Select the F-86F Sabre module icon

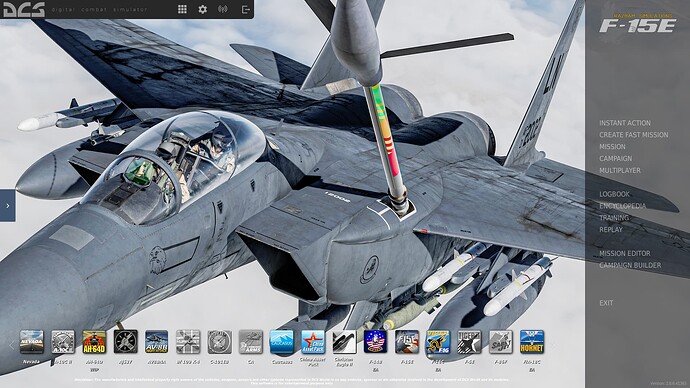click(501, 342)
